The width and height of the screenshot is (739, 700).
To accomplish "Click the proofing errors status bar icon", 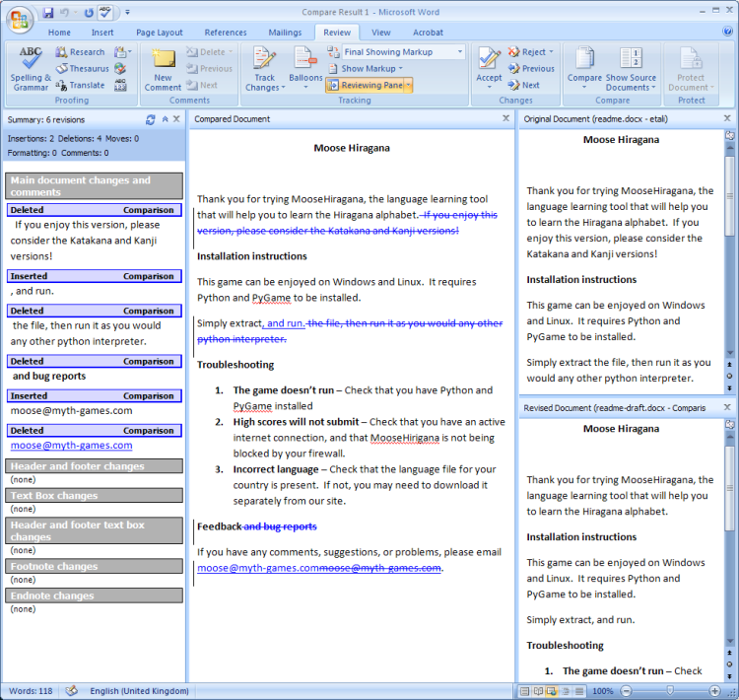I will (71, 691).
